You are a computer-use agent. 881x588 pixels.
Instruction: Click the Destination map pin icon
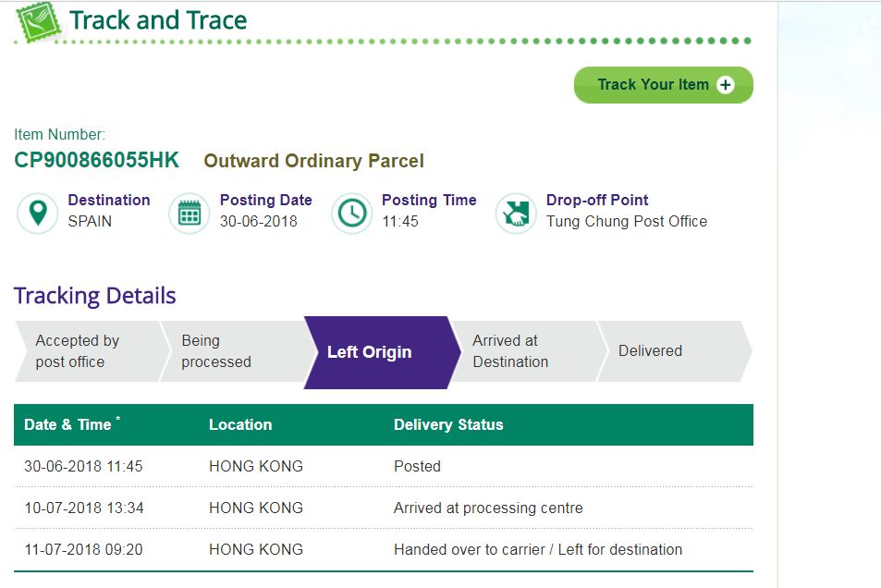(x=38, y=213)
